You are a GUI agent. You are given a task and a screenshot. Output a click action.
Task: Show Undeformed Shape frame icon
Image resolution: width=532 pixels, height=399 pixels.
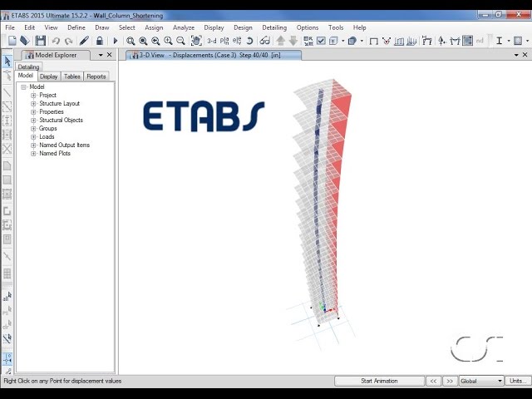(x=373, y=42)
